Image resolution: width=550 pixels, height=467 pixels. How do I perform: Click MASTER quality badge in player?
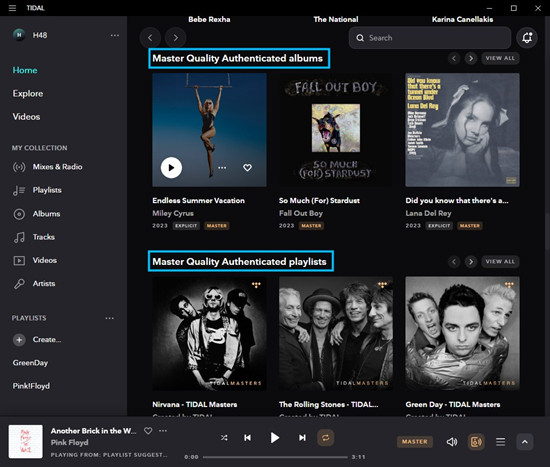[415, 442]
